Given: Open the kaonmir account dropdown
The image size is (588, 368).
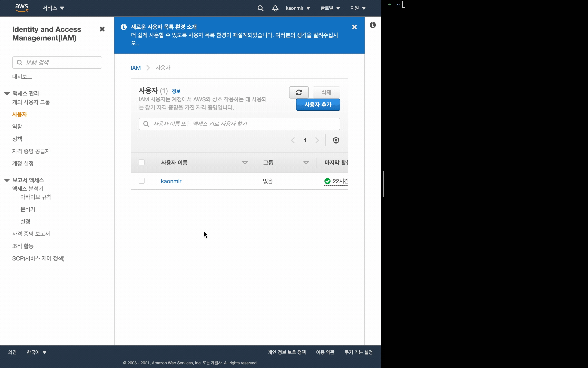Looking at the screenshot, I should [298, 8].
